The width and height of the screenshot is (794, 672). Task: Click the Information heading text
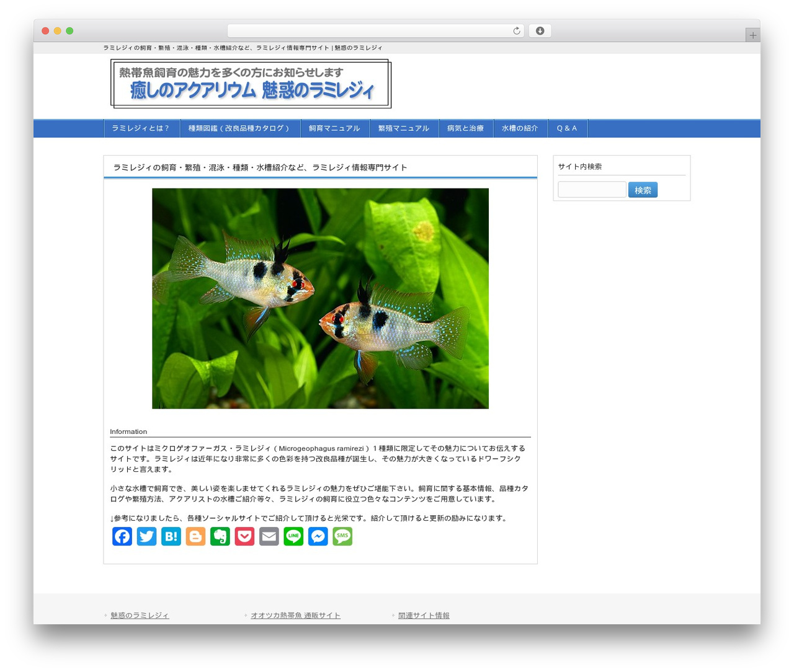pyautogui.click(x=128, y=431)
